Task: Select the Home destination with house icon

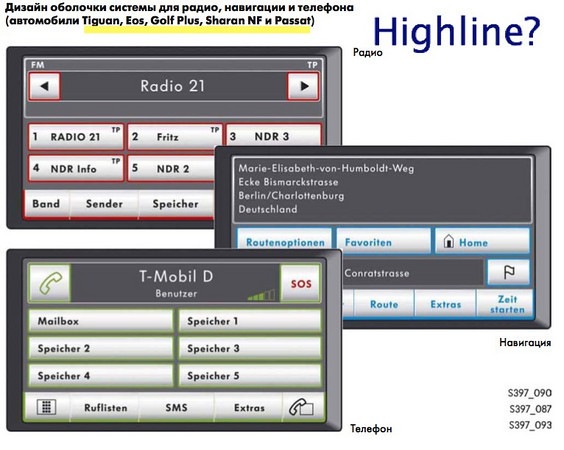Action: [482, 242]
